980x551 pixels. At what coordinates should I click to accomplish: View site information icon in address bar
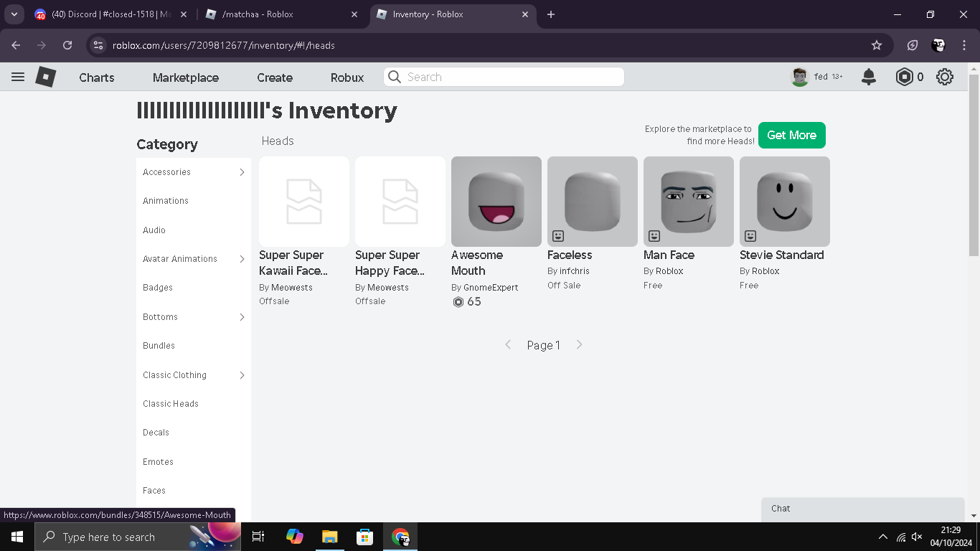(99, 45)
